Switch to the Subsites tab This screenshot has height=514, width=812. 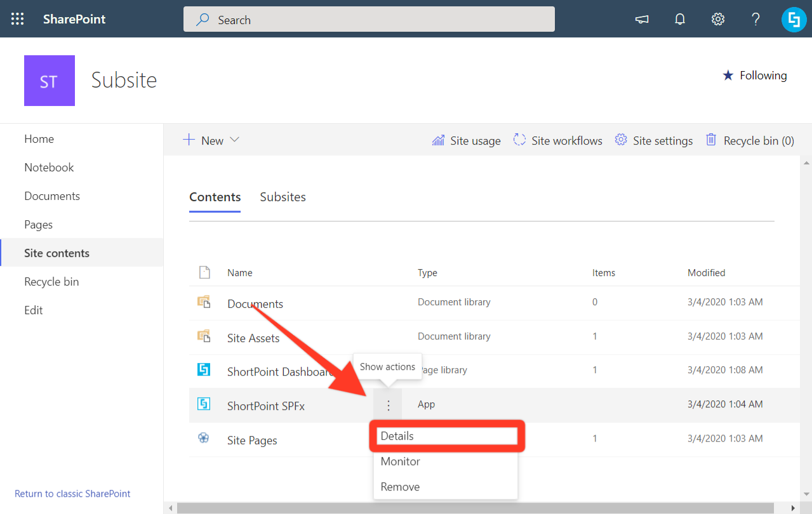pyautogui.click(x=283, y=197)
